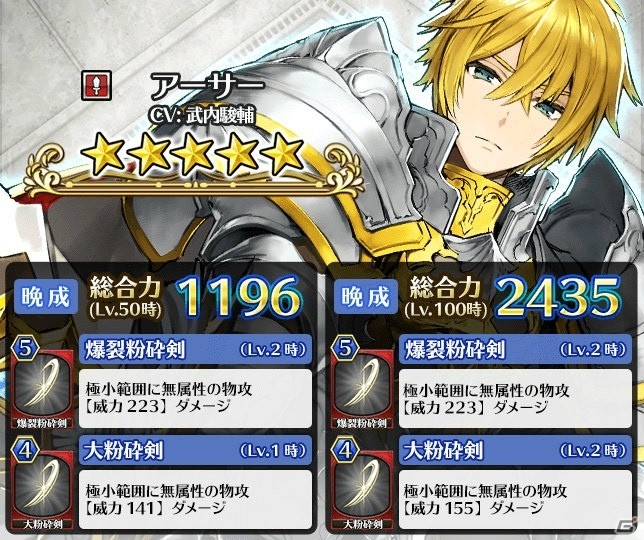Click the 晩成 label in the Lv.50 panel
Image resolution: width=644 pixels, height=540 pixels.
[x=46, y=296]
